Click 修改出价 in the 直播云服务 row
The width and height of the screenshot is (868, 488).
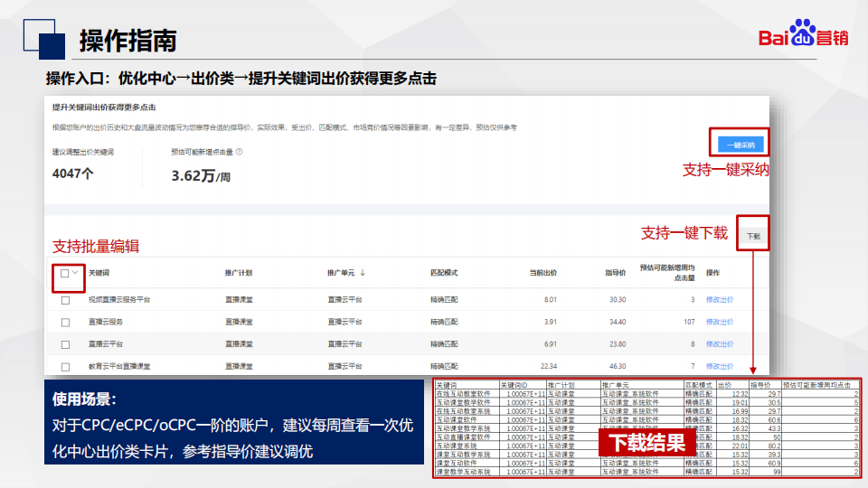coord(720,322)
